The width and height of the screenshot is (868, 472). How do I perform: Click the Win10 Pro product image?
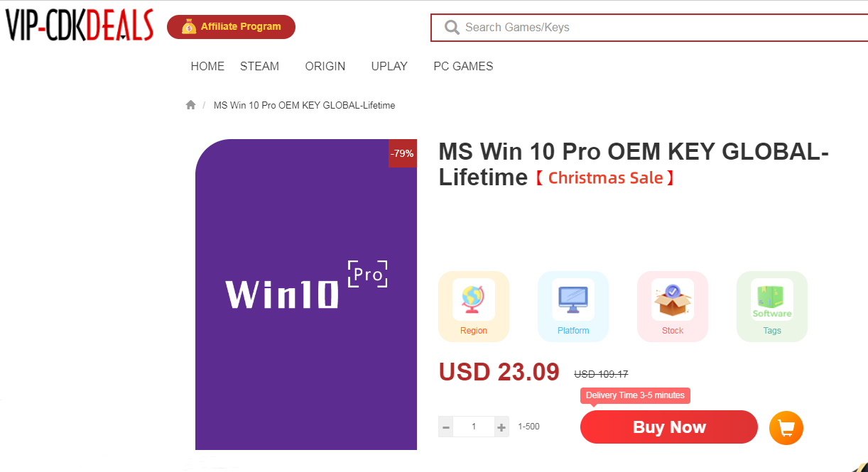point(306,295)
